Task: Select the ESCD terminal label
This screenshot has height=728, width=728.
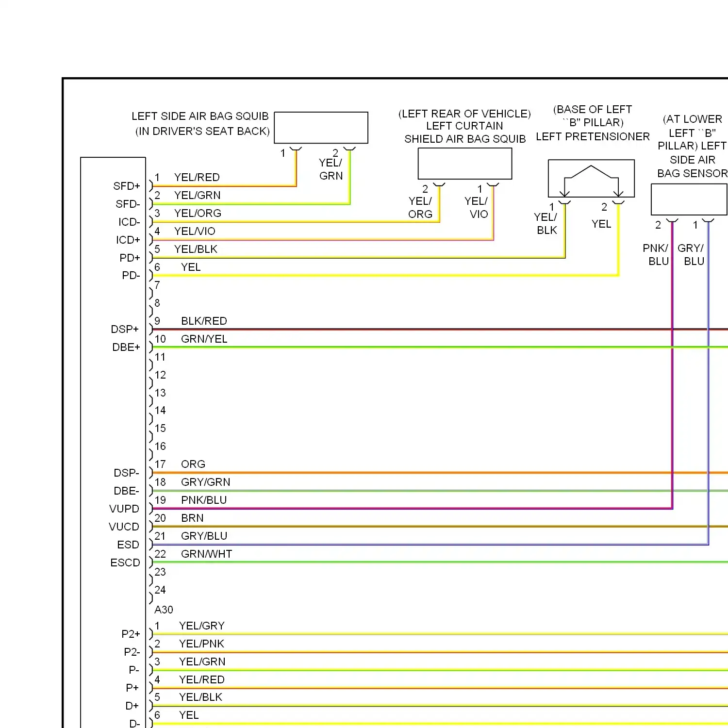Action: [x=125, y=563]
